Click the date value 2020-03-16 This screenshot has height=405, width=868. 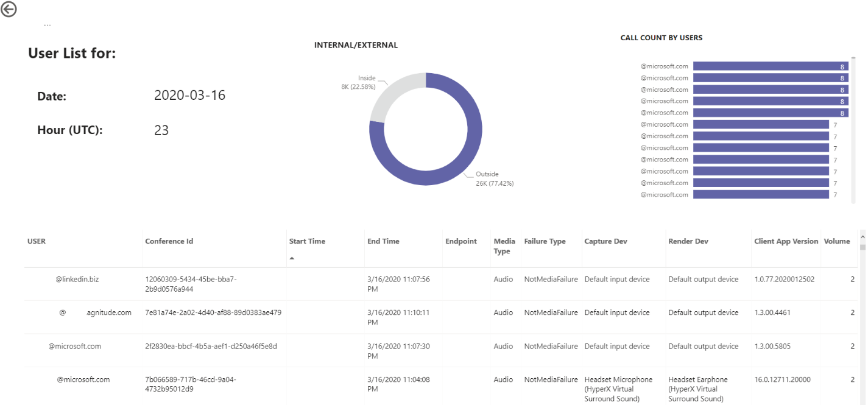[189, 95]
